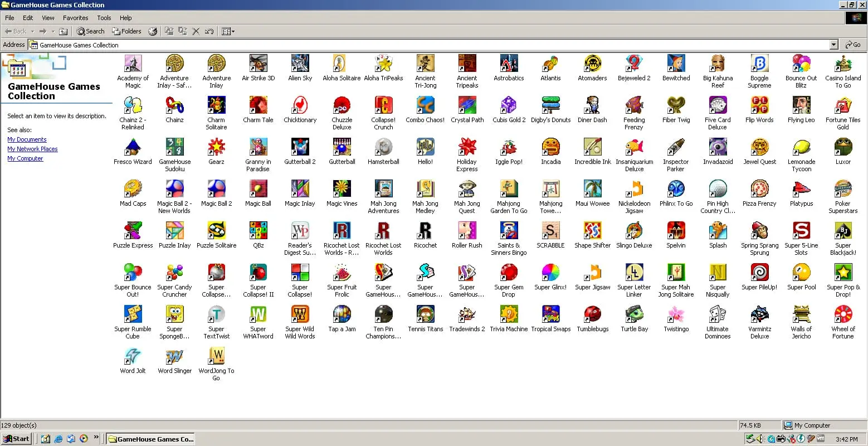Click the Delete toolbar icon
Viewport: 868px width, 446px height.
click(196, 31)
